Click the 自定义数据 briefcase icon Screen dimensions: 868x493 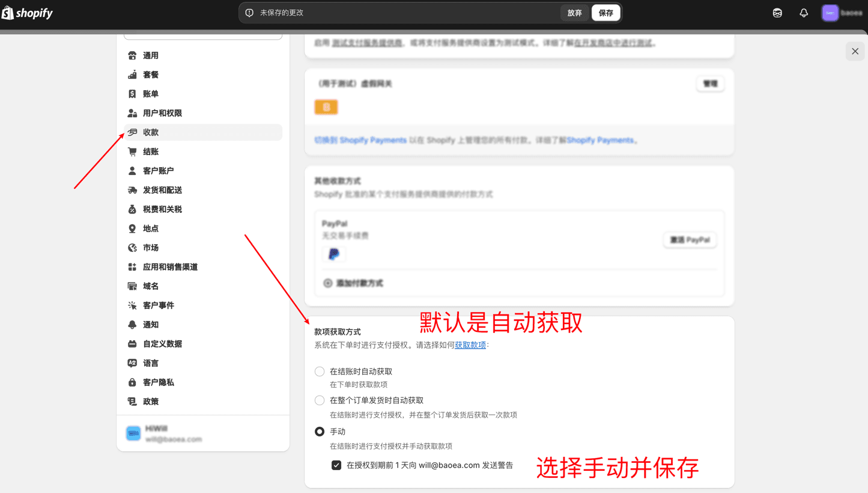click(132, 344)
